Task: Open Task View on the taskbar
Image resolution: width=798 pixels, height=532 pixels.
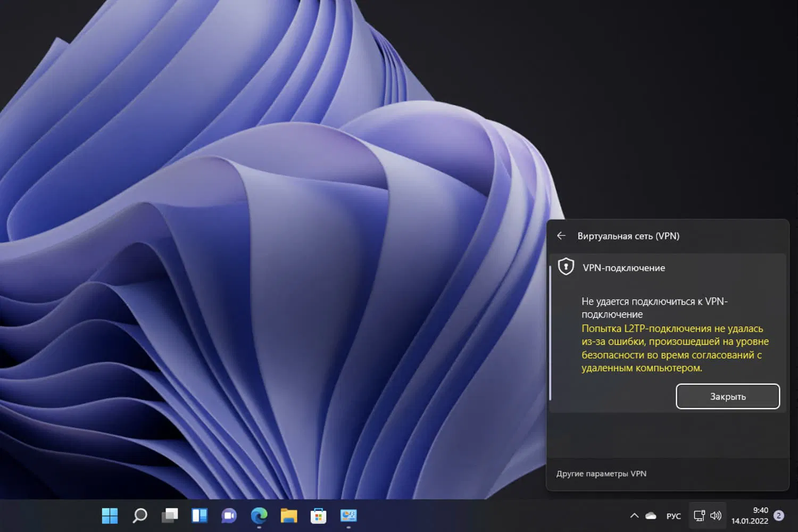Action: tap(170, 516)
